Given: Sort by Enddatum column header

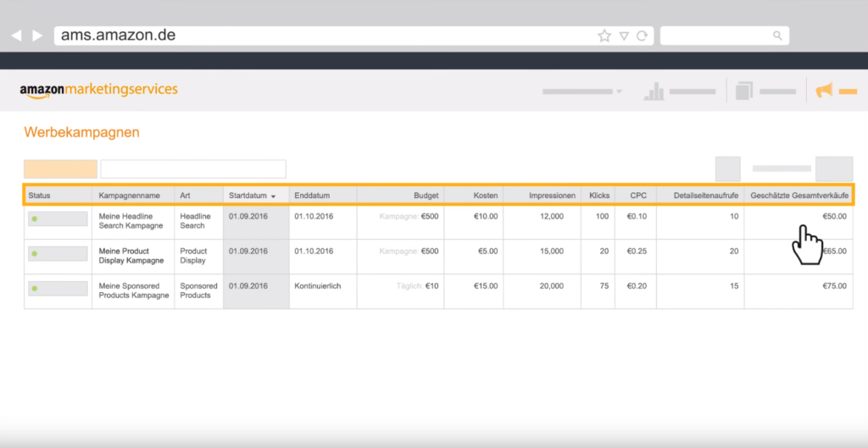Looking at the screenshot, I should click(312, 196).
